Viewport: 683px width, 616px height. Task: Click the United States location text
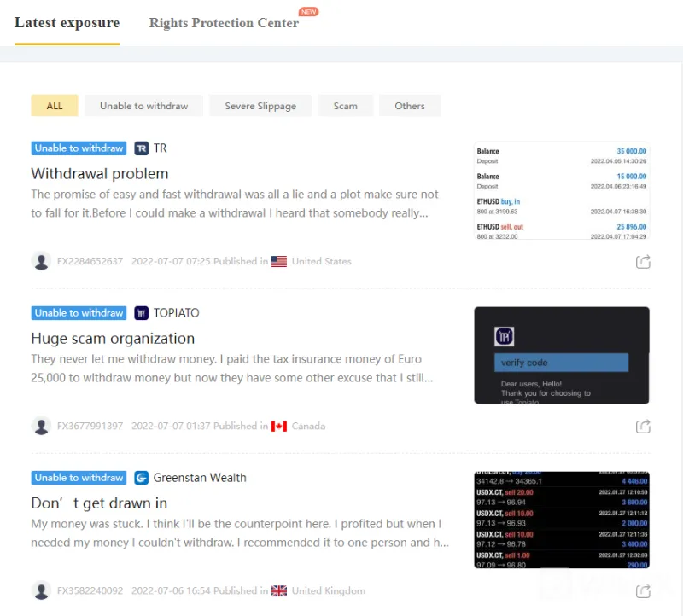[322, 261]
